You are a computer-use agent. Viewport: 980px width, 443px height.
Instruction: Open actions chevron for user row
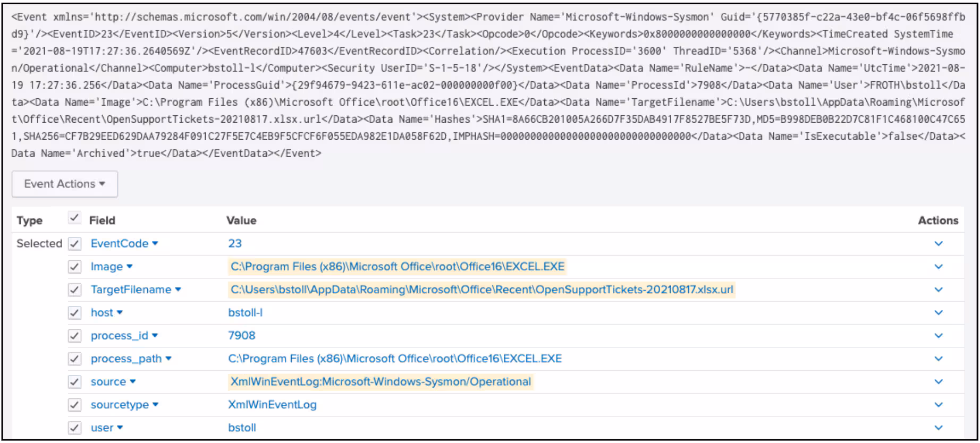938,428
